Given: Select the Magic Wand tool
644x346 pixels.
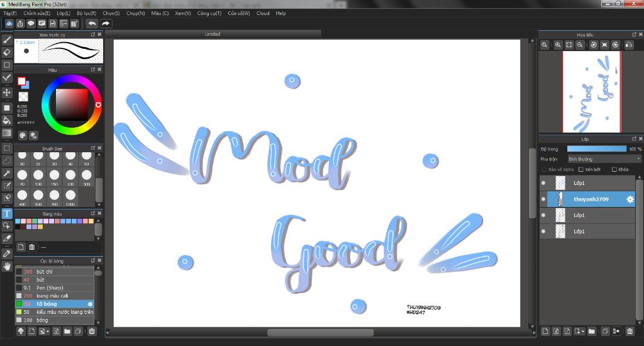Looking at the screenshot, I should pos(6,173).
